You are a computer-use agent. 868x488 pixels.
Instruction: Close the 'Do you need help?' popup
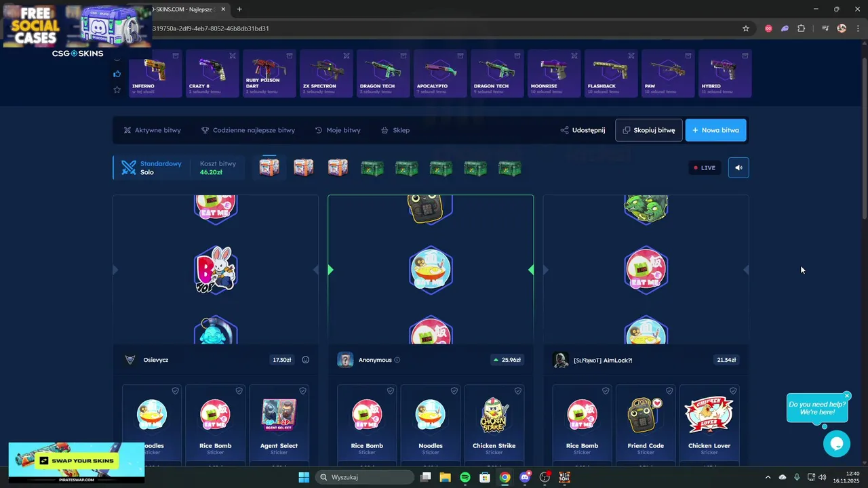[847, 396]
